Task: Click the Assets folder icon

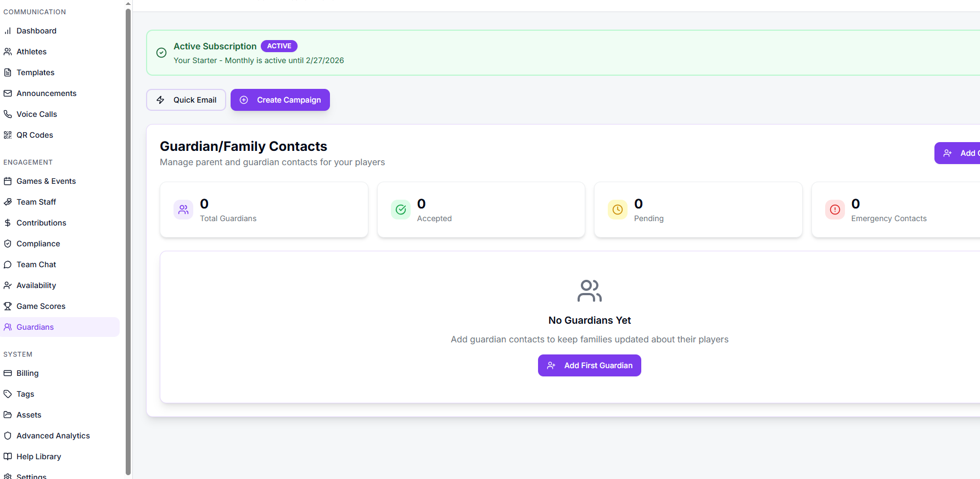Action: 8,415
